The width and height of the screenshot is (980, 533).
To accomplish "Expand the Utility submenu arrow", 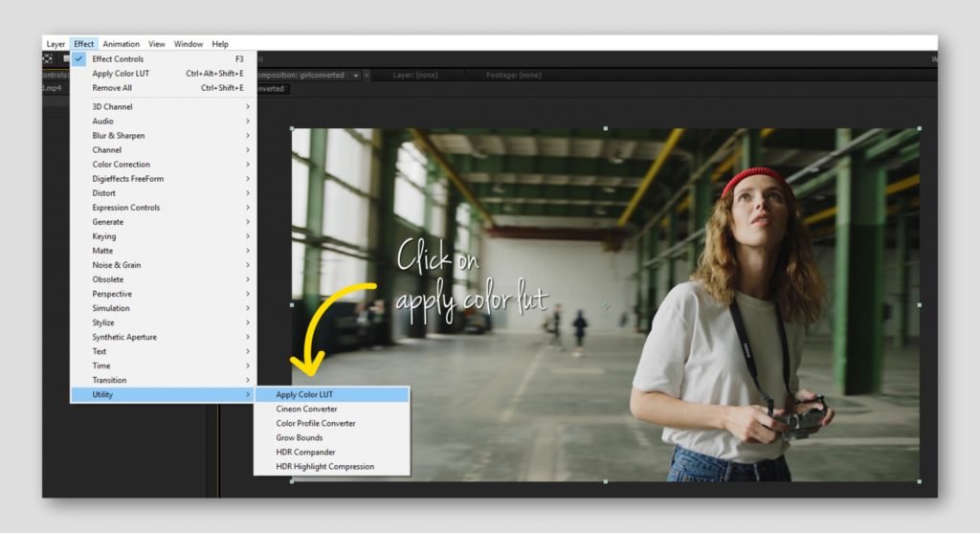I will pos(248,394).
